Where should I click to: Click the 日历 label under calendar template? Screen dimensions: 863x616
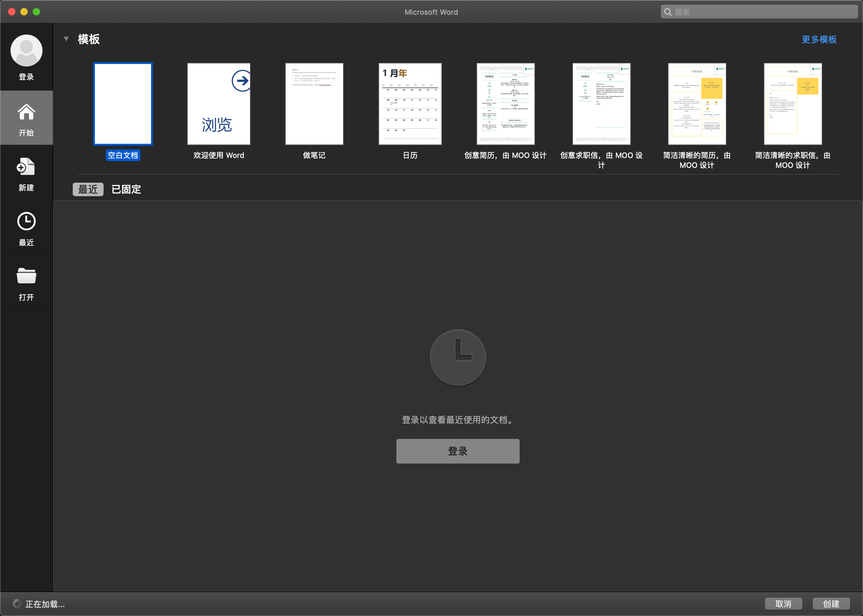click(410, 155)
